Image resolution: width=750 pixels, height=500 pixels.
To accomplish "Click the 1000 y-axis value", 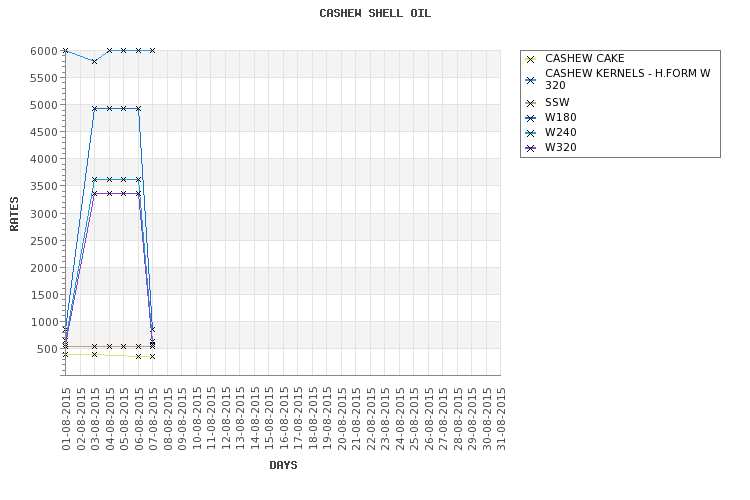I will 44,322.
